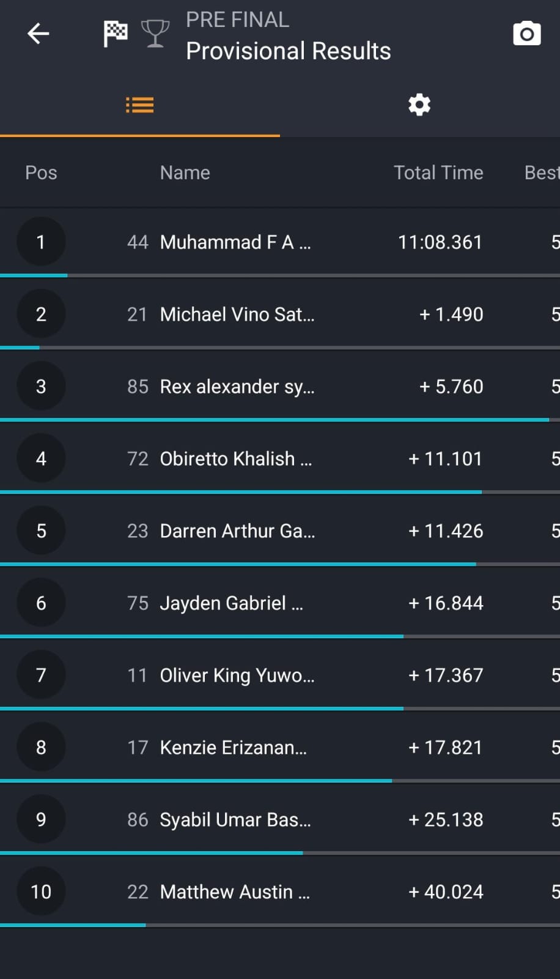Select kart number 86 Syabil Umar
Screen dimensions: 560x979
(x=138, y=820)
